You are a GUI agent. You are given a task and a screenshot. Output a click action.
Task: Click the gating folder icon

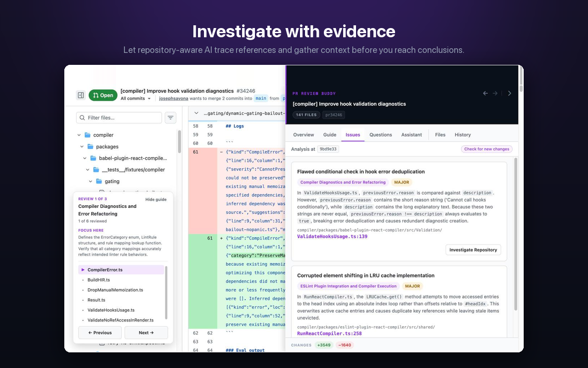[99, 181]
